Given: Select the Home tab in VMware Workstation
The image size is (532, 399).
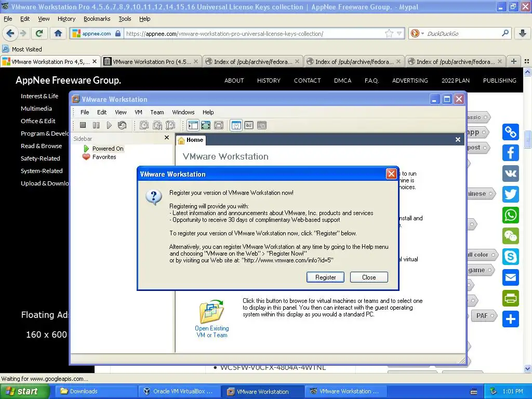Looking at the screenshot, I should [191, 140].
